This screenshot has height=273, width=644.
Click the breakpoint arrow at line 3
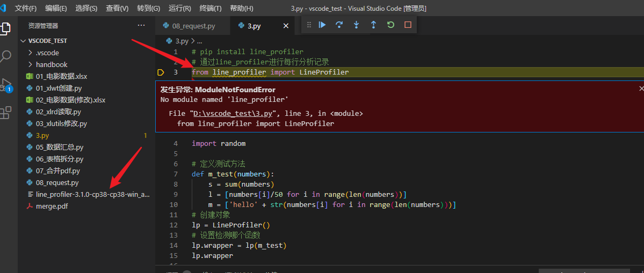[161, 72]
